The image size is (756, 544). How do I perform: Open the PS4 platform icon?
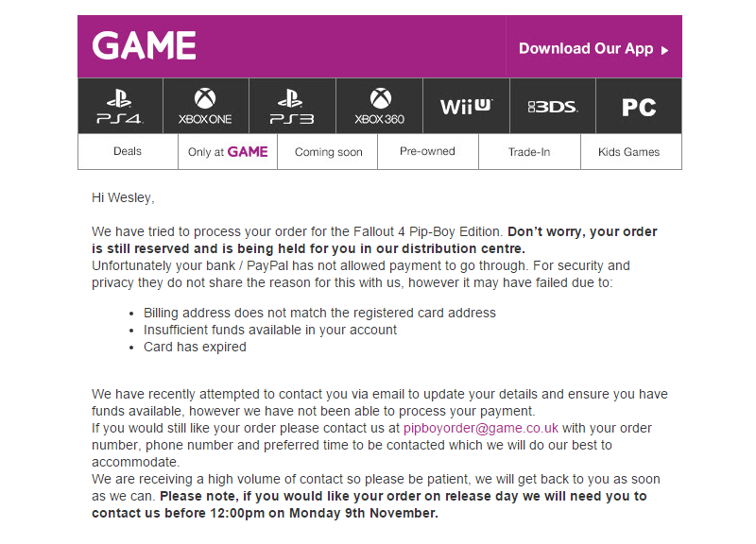pos(120,106)
